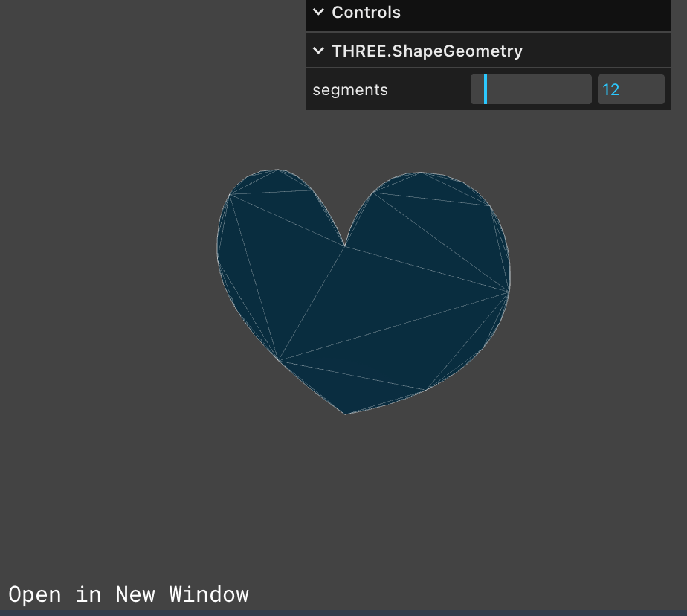
Task: Click the heart shape in the viewport
Action: pyautogui.click(x=364, y=292)
